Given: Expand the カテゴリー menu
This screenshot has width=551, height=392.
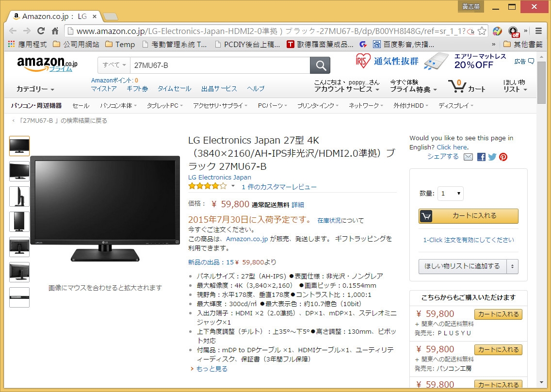Looking at the screenshot, I should click(35, 89).
